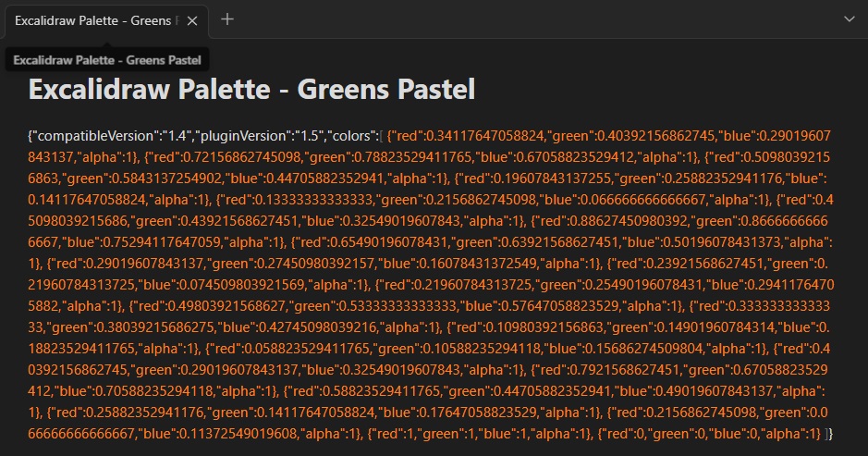868x456 pixels.
Task: Click the "blue":0.42745098039216 value
Action: (x=297, y=327)
